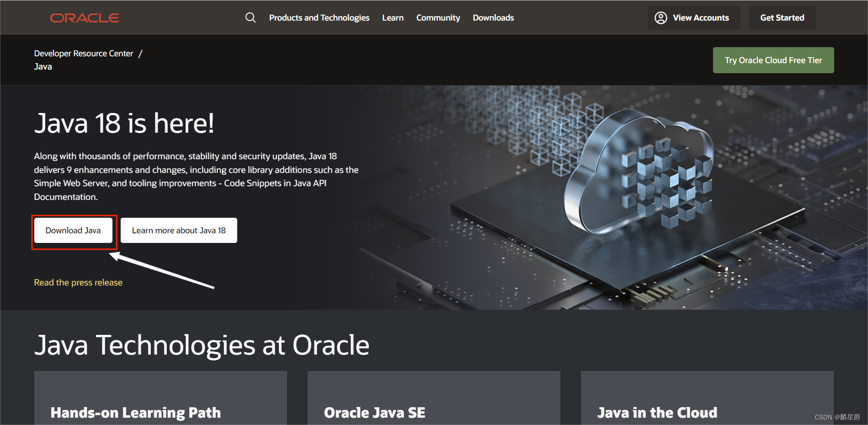The image size is (868, 425).
Task: Click the Download Java button
Action: tap(73, 231)
